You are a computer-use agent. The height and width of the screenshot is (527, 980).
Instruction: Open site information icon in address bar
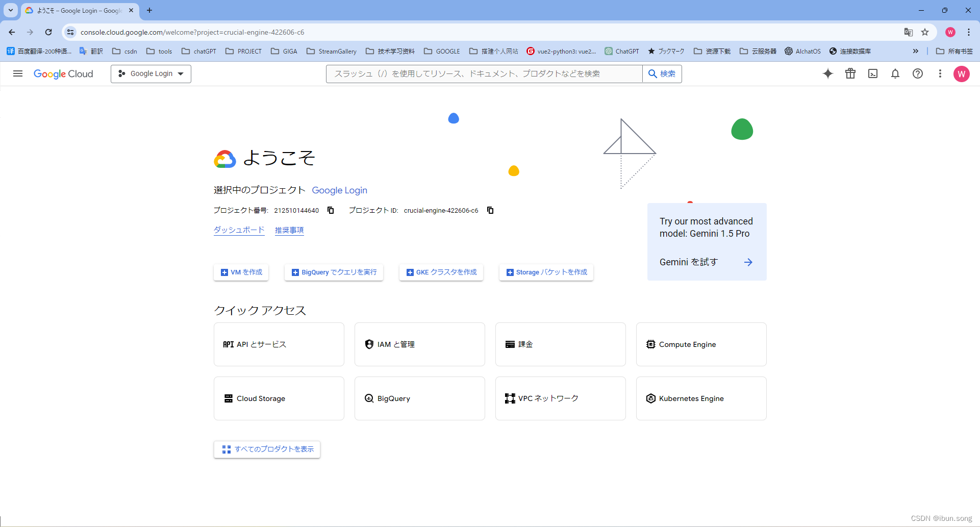pyautogui.click(x=70, y=32)
